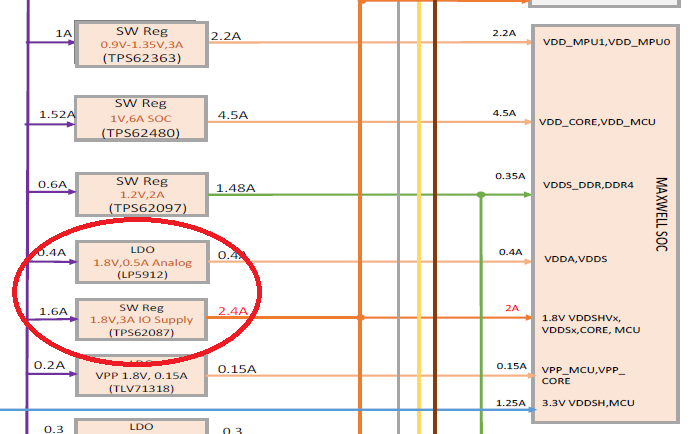Select the TPS62097 regulator block
This screenshot has height=434, width=694.
click(x=142, y=195)
